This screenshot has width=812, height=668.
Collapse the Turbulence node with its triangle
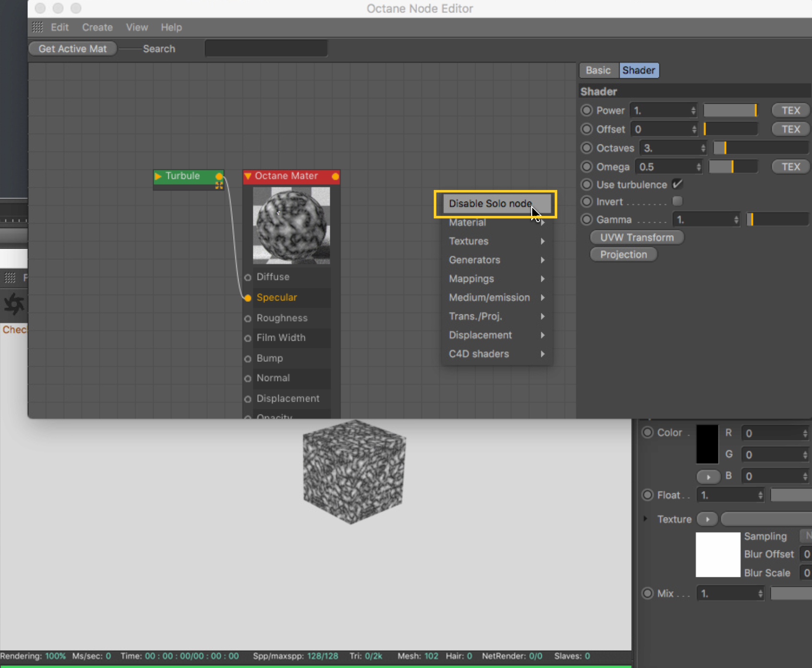tap(158, 176)
